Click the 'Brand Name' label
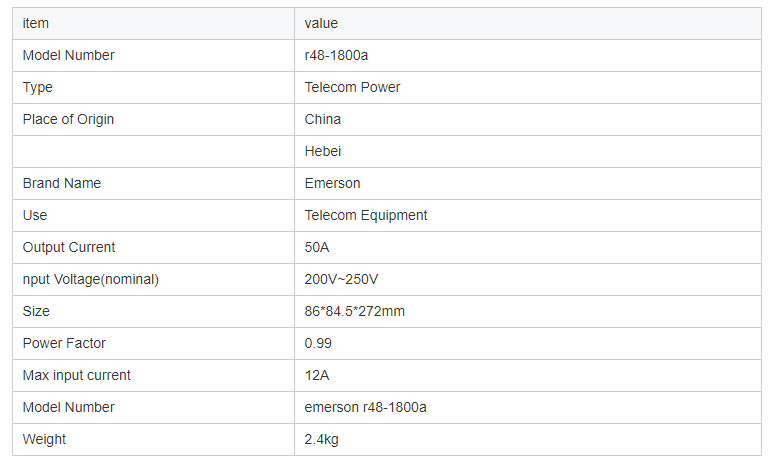Screen dimensions: 775x466 tap(62, 183)
